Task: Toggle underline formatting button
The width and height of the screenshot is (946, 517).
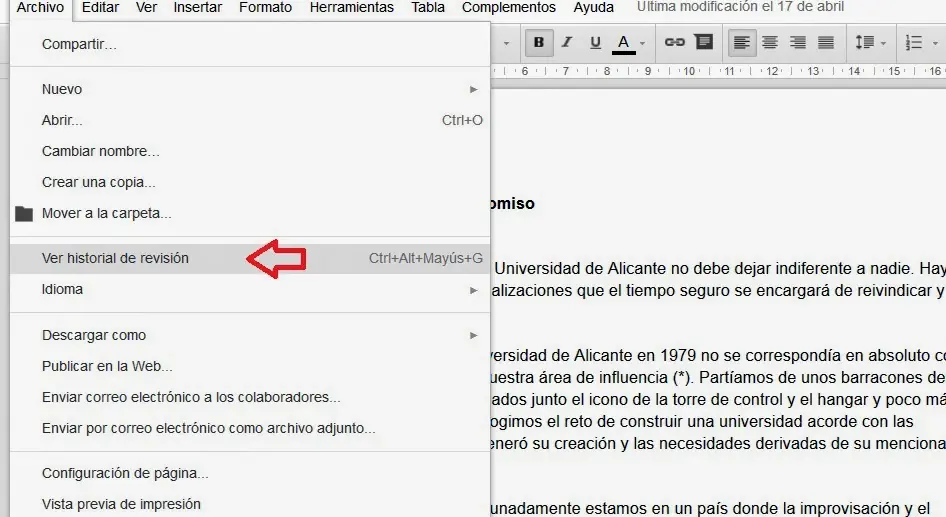Action: point(595,42)
